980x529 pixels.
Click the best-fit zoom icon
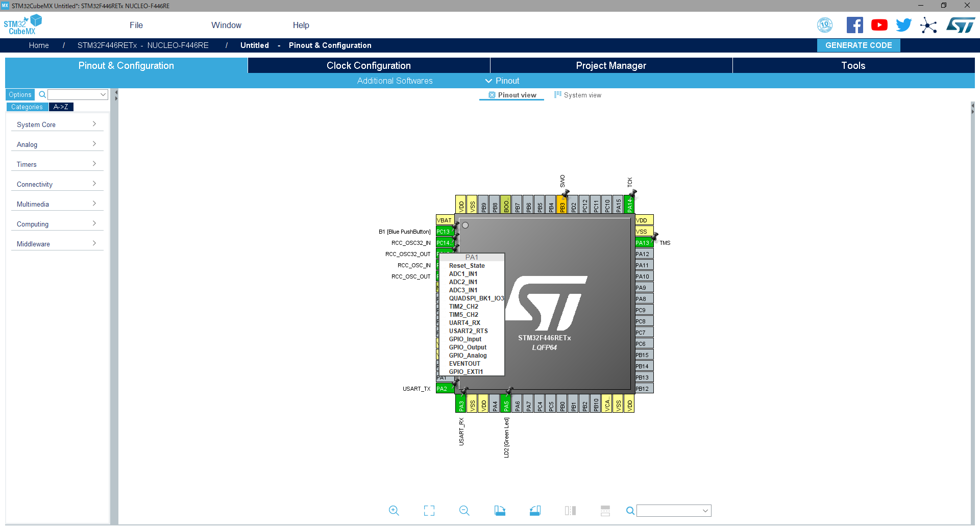point(429,511)
